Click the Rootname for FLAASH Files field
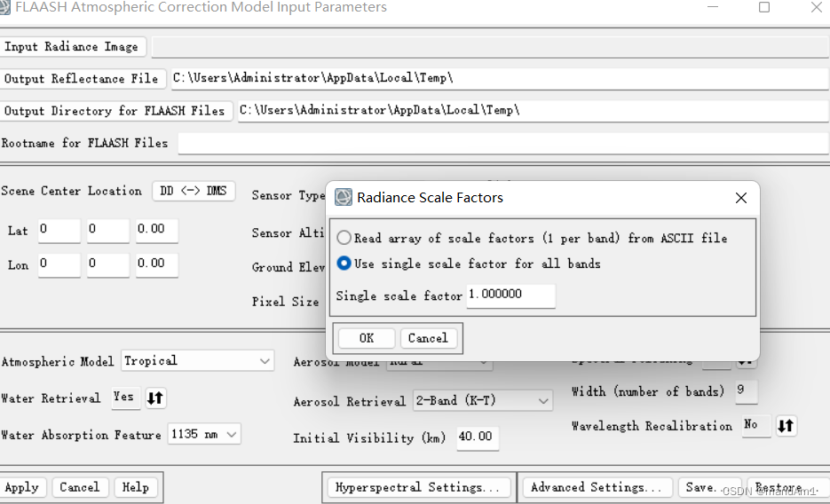The width and height of the screenshot is (830, 504). [x=502, y=144]
